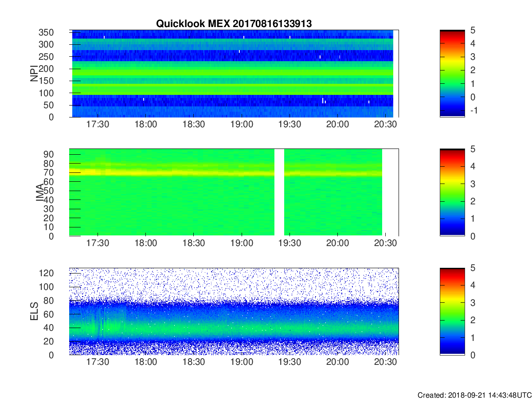The height and width of the screenshot is (399, 532).
Task: Click 17:30 under the NPI plot
Action: point(98,125)
